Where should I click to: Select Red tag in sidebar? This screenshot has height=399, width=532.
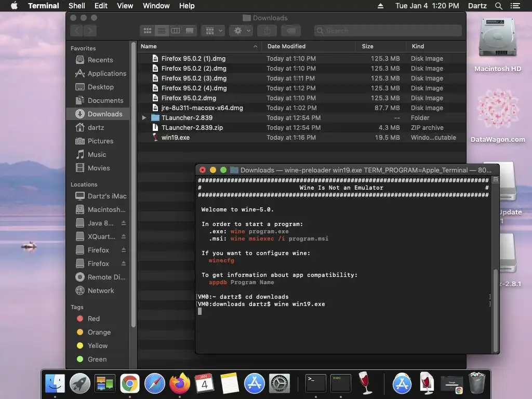(98, 318)
